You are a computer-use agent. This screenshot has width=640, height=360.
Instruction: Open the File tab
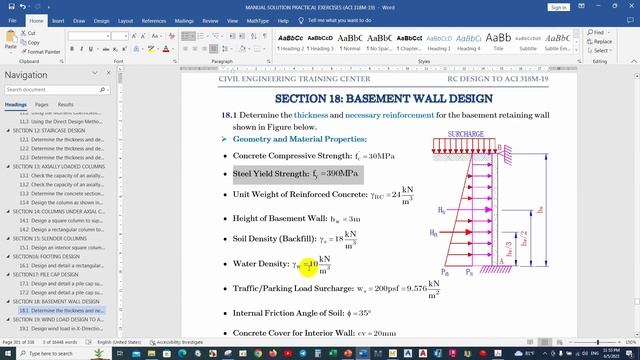tap(12, 21)
